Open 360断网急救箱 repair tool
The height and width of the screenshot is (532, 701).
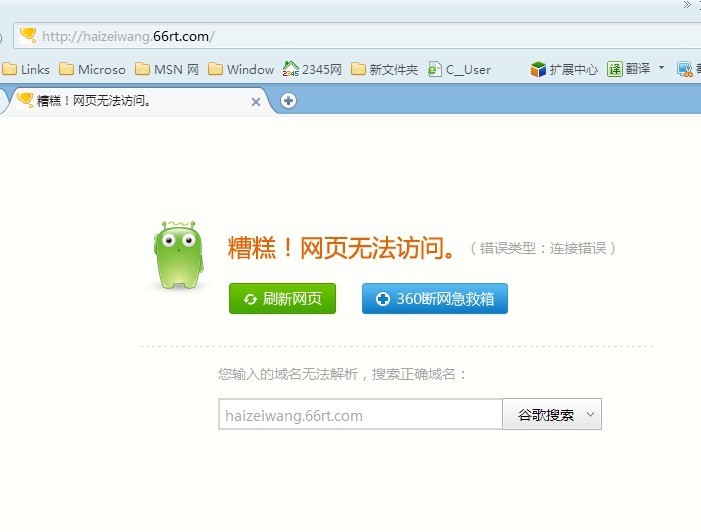tap(435, 298)
